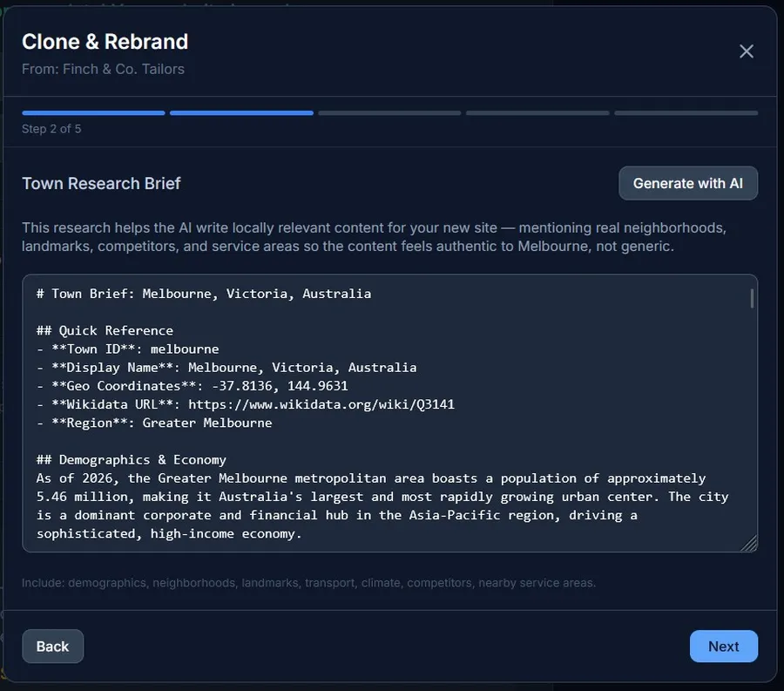Click the Clone & Rebrand dialog title

105,42
